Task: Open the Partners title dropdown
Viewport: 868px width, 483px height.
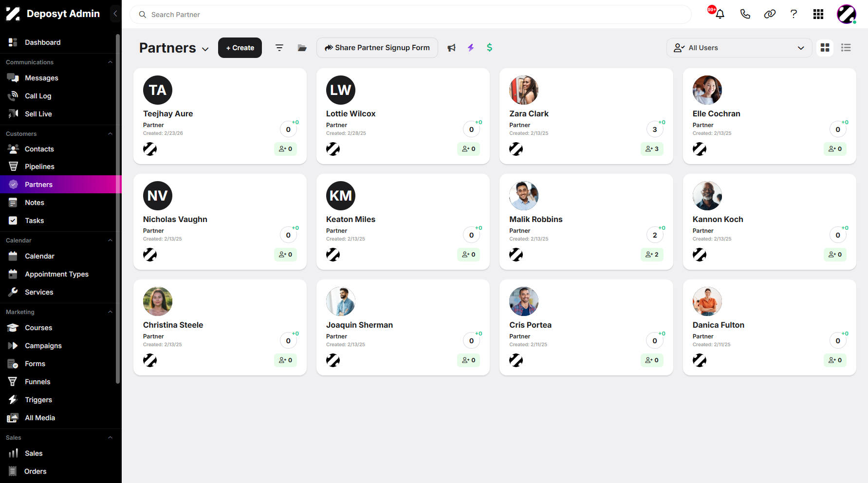Action: pos(205,49)
